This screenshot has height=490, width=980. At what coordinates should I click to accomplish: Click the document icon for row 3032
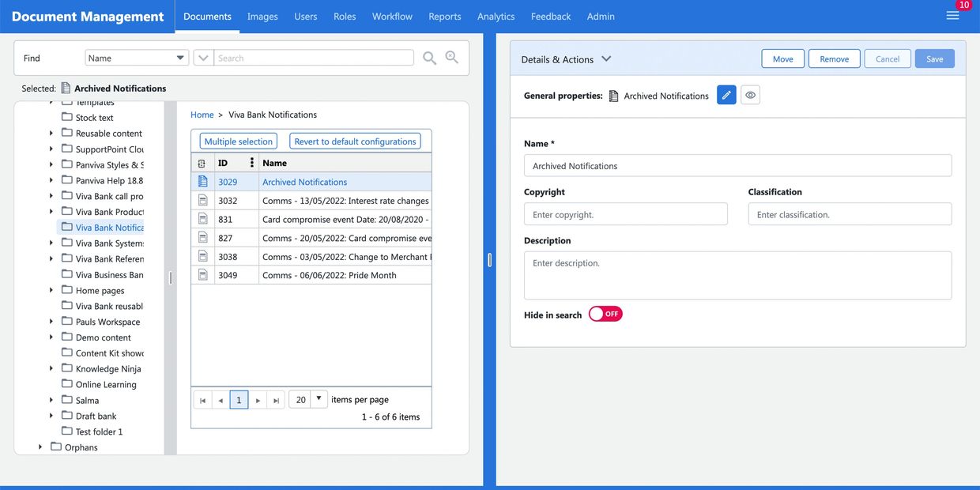[x=203, y=201]
